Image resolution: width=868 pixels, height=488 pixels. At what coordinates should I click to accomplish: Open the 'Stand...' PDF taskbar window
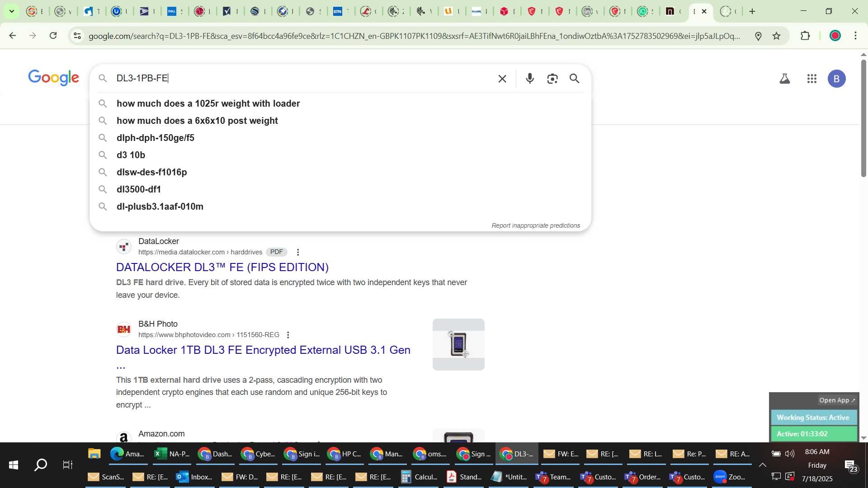point(464,477)
